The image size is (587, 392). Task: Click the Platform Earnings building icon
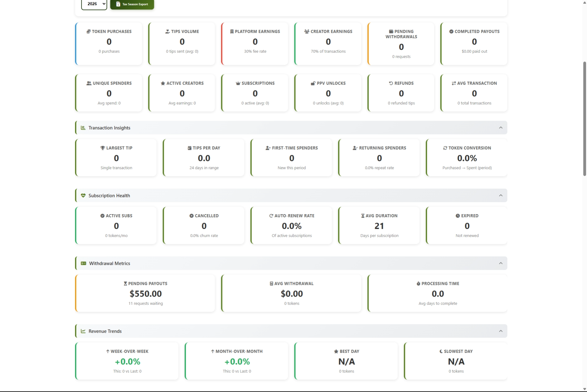pos(232,31)
